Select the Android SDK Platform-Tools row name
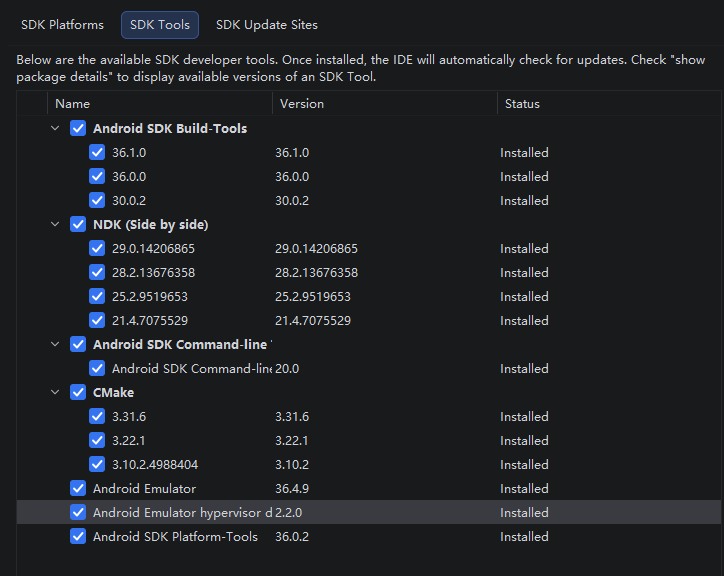The width and height of the screenshot is (724, 576). pyautogui.click(x=175, y=537)
